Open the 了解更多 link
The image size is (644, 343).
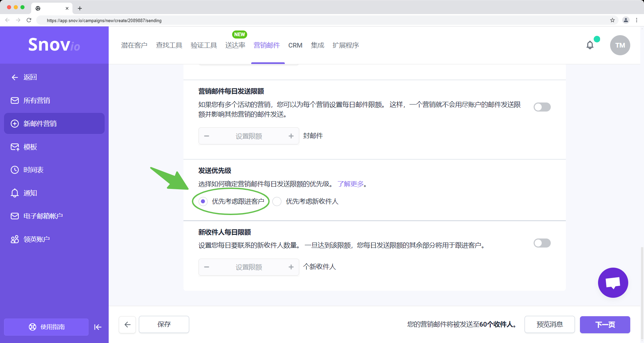point(351,184)
